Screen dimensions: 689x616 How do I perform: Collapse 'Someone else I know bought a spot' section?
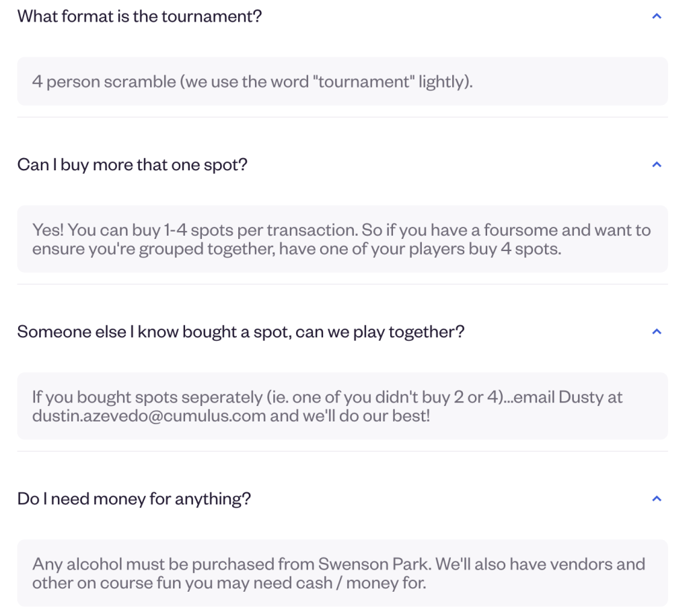click(x=241, y=331)
